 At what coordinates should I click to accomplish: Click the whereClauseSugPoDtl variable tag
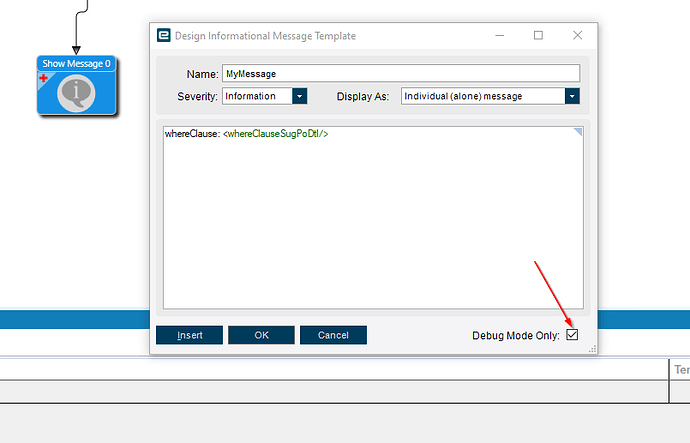[275, 134]
